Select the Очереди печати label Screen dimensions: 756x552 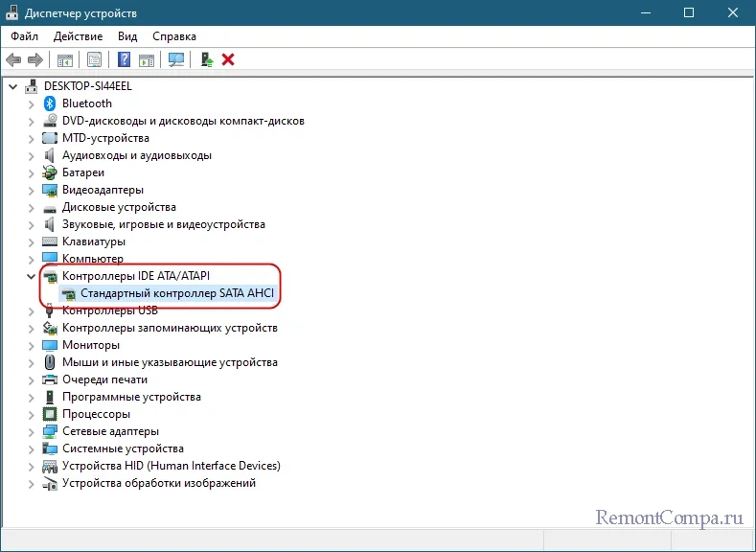[x=104, y=379]
